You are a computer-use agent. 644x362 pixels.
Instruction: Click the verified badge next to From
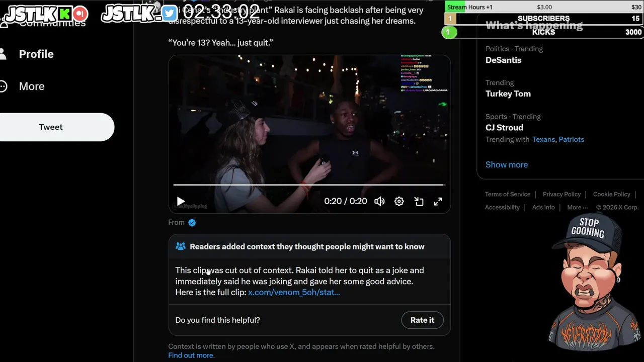192,222
